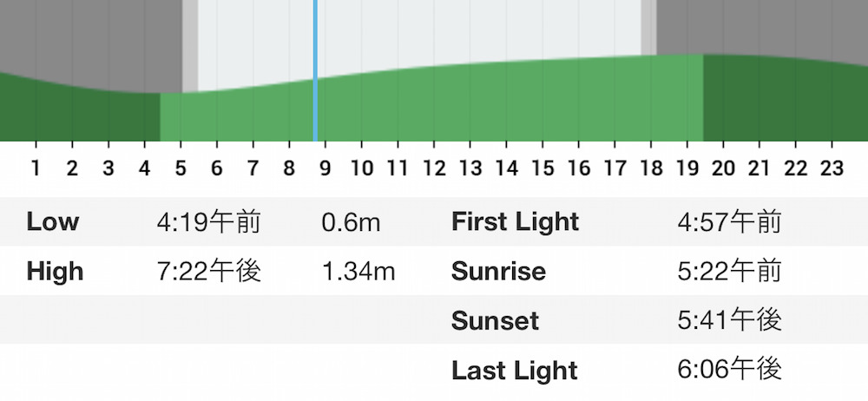Select hour 15 on the time axis
This screenshot has width=868, height=401.
(542, 168)
